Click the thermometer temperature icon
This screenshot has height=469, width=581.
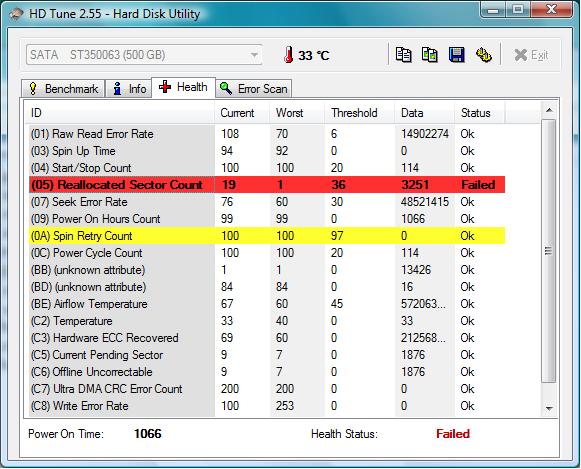(x=289, y=55)
